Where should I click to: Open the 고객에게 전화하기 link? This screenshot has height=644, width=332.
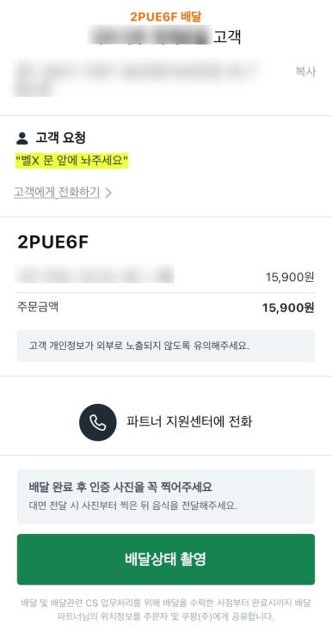pyautogui.click(x=57, y=193)
